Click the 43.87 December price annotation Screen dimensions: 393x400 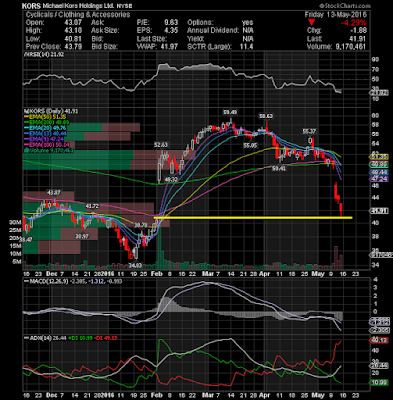coord(53,193)
